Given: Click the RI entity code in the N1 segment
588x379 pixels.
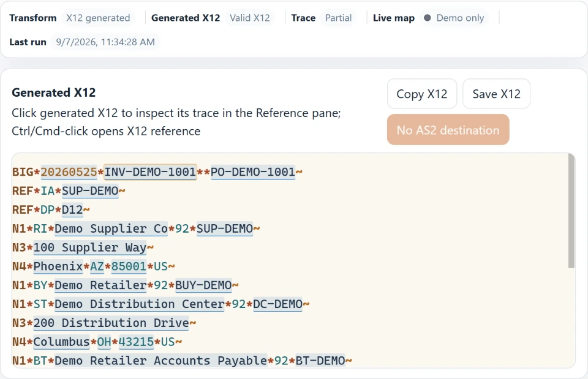Looking at the screenshot, I should coord(40,228).
